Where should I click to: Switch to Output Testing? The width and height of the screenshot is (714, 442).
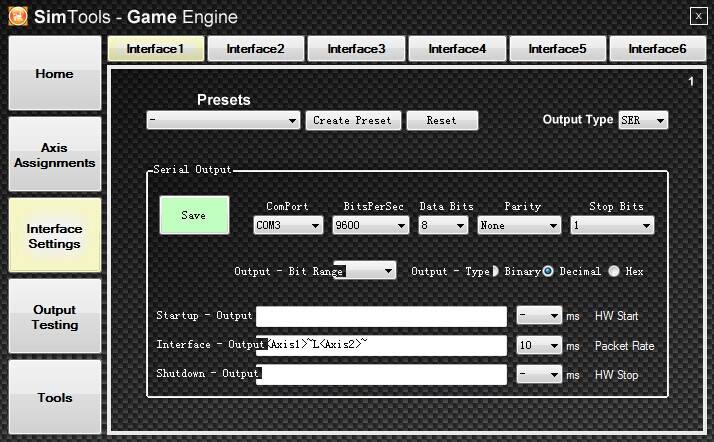point(55,316)
